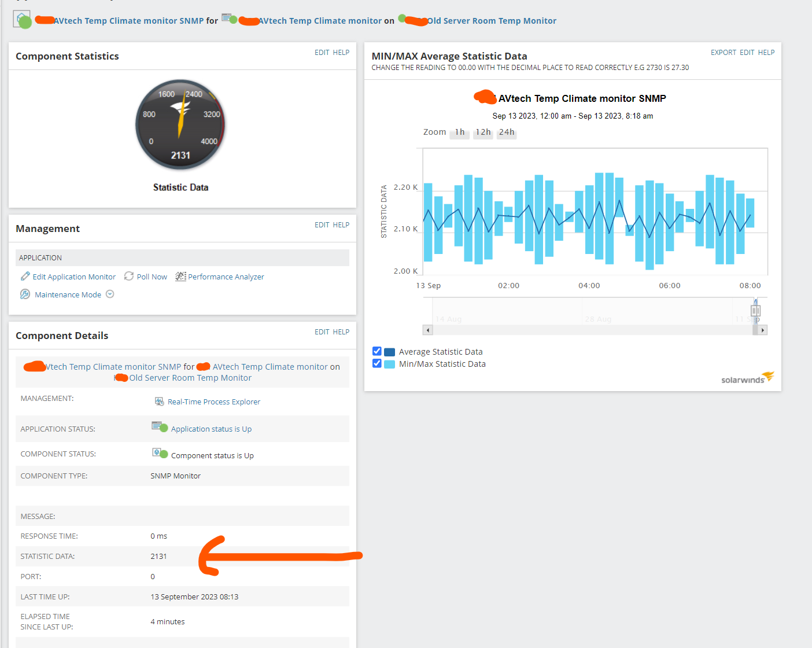This screenshot has height=648, width=812.
Task: Set chart zoom to 1h
Action: [460, 132]
